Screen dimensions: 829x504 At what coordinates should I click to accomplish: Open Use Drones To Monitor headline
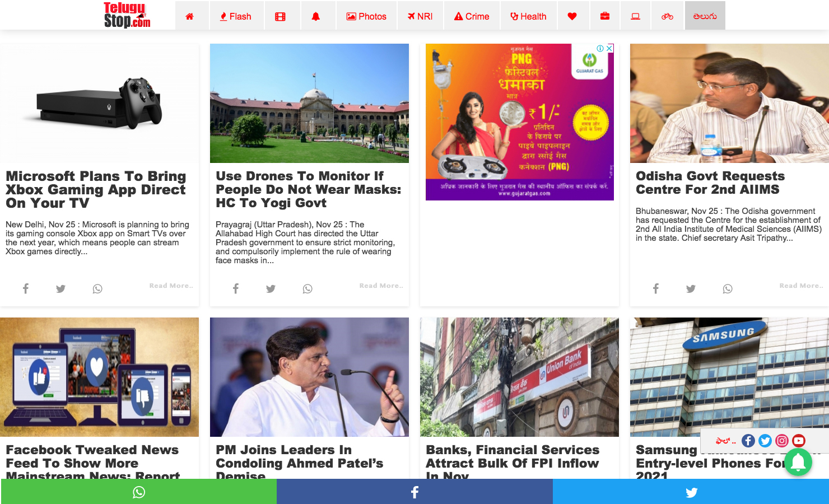(x=309, y=189)
